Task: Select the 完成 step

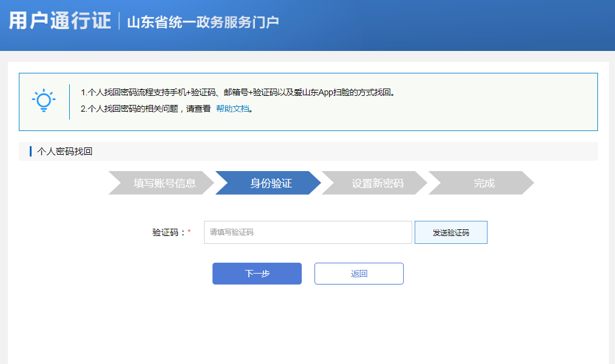Action: 484,183
